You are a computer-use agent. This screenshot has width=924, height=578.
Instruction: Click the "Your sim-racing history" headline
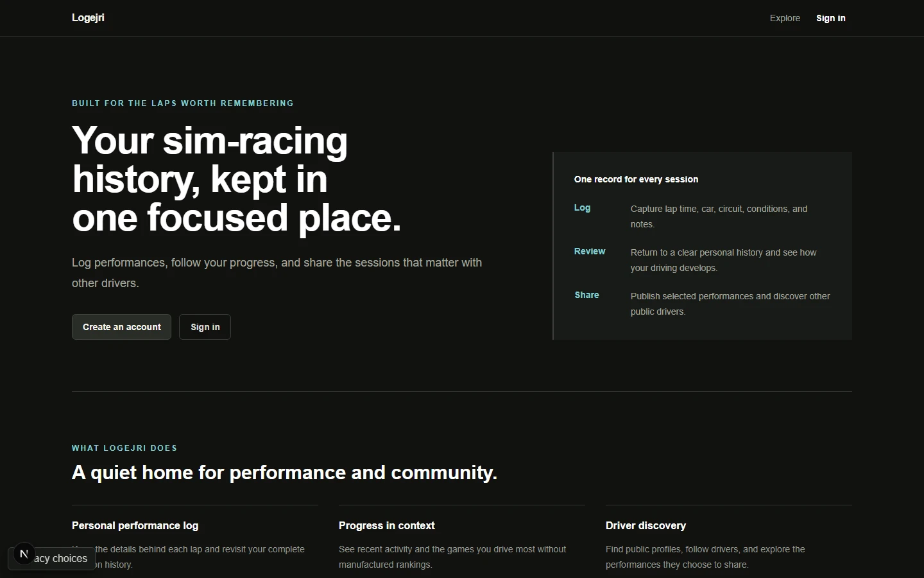(x=237, y=179)
